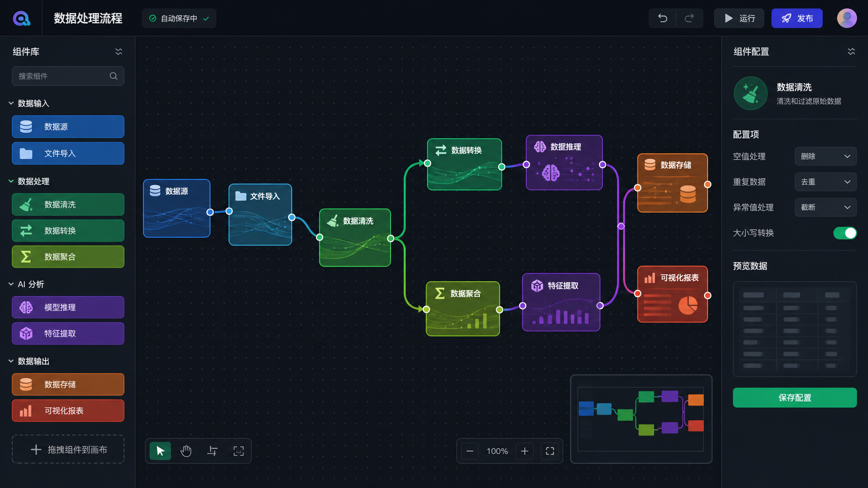Collapse the 组件配置 panel
868x488 pixels.
pos(851,51)
